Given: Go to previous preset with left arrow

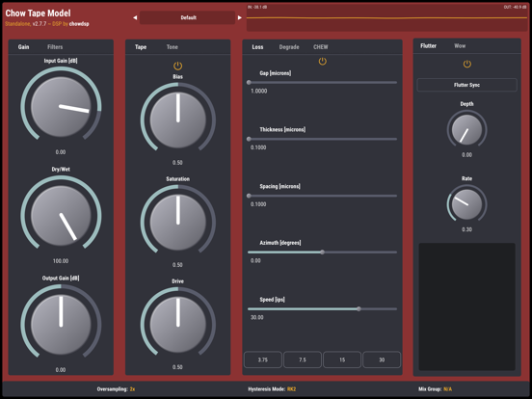Looking at the screenshot, I should (135, 17).
